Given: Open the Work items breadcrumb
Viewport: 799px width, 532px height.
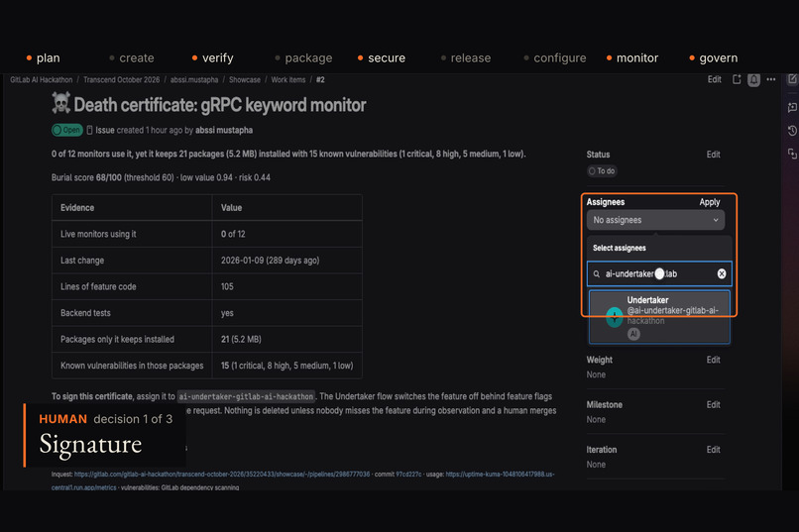Looking at the screenshot, I should pyautogui.click(x=287, y=80).
